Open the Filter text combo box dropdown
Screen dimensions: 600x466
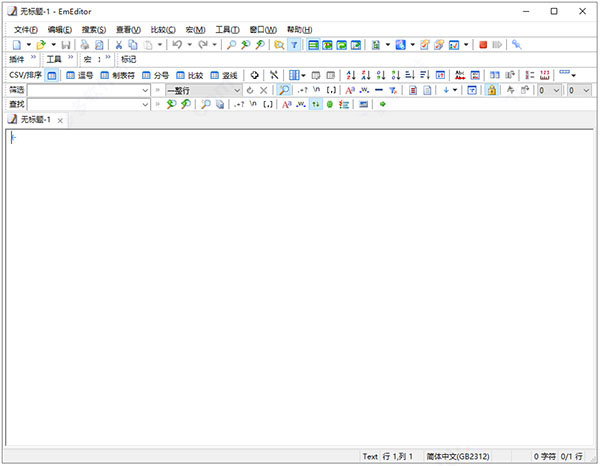(145, 90)
